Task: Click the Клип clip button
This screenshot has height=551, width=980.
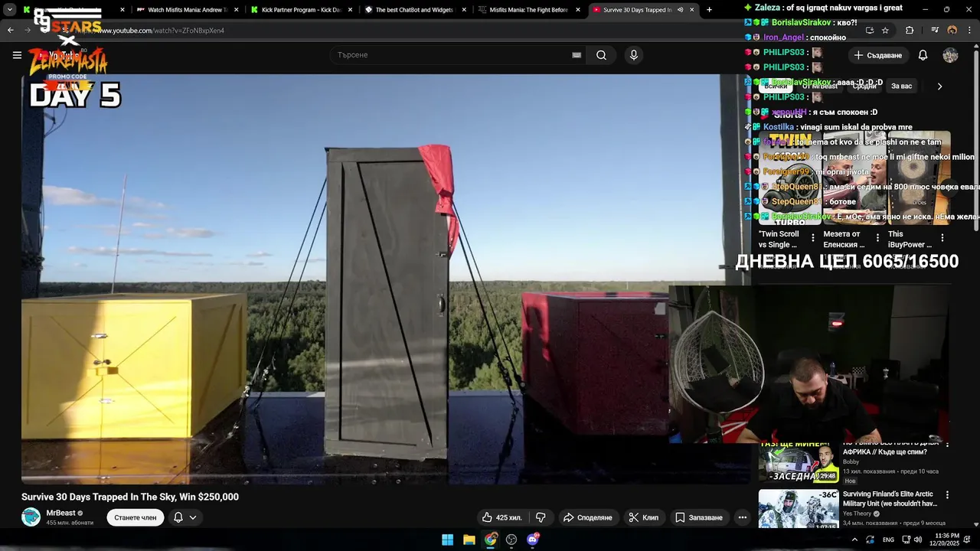Action: point(643,517)
